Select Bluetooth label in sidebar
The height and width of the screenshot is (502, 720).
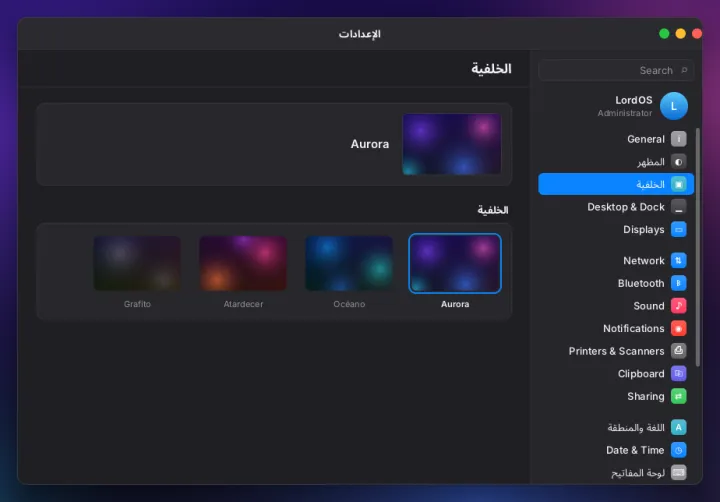(641, 283)
